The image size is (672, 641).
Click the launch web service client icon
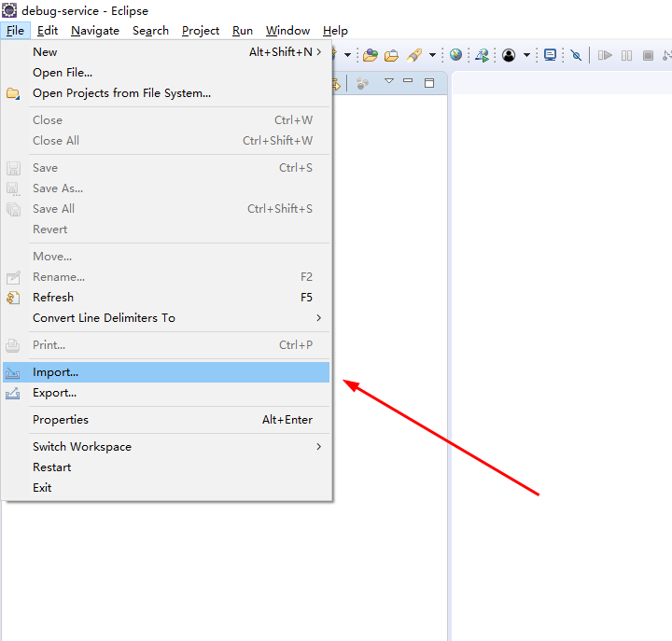[x=483, y=55]
